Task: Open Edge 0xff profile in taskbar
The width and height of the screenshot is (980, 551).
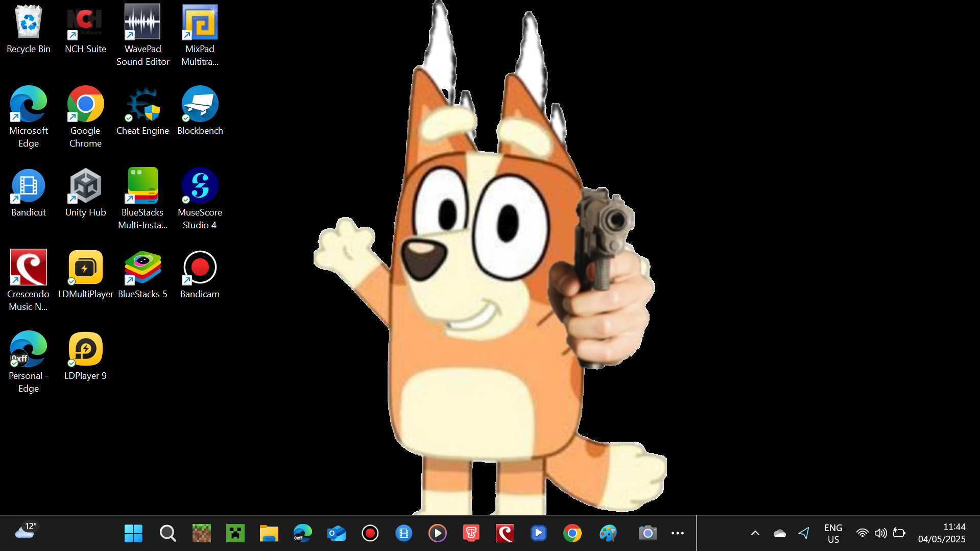Action: (x=303, y=533)
